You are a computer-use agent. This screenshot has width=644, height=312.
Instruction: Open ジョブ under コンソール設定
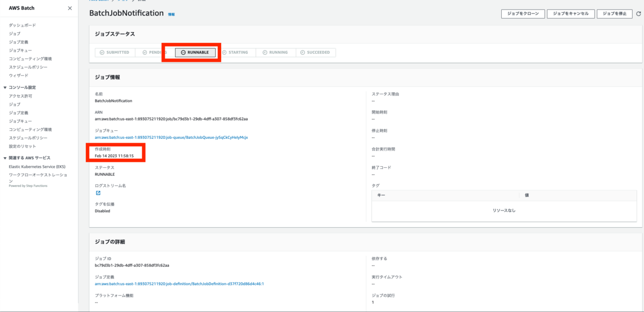[14, 104]
